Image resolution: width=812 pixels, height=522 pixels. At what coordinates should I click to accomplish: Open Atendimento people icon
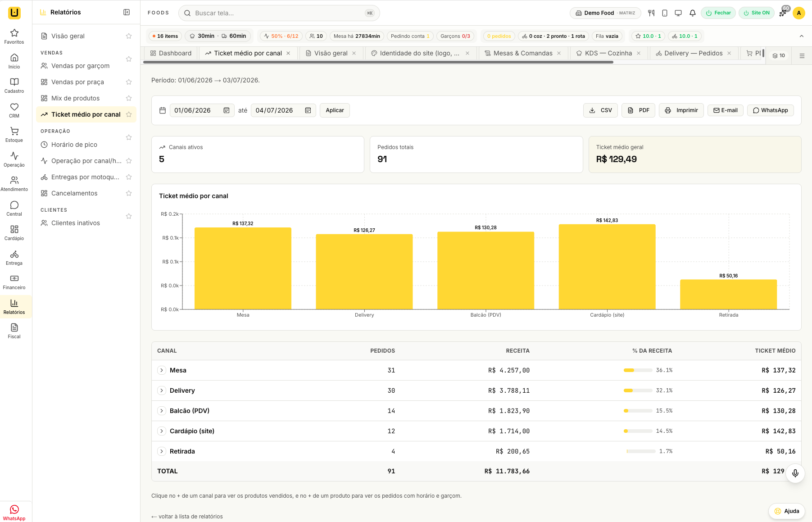[x=14, y=184]
